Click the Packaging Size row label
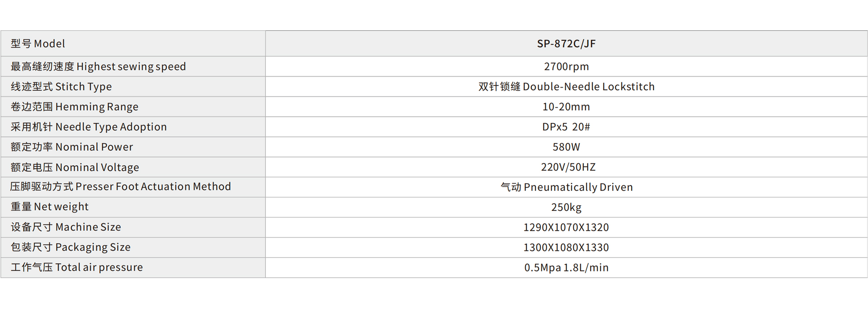Viewport: 868px width, 312px height. (x=71, y=247)
